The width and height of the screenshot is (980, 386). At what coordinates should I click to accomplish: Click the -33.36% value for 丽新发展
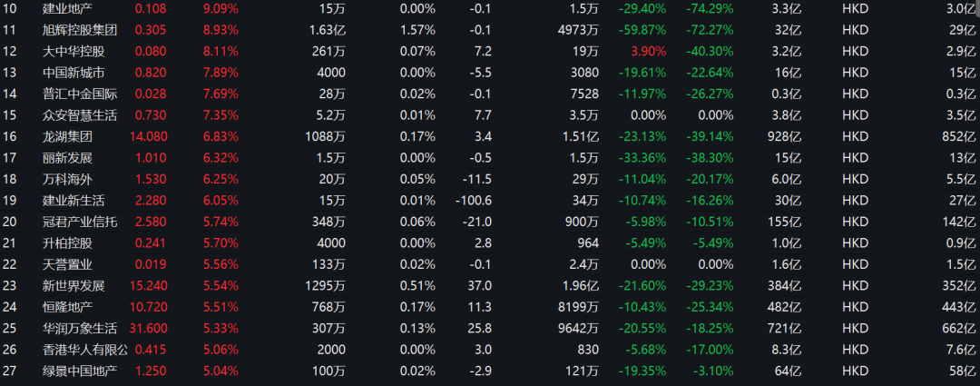pyautogui.click(x=642, y=157)
